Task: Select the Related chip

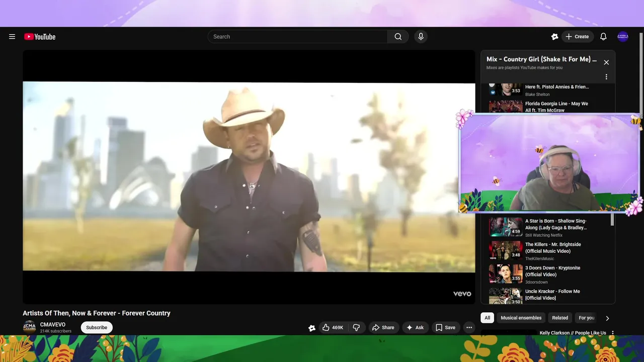Action: pos(560,318)
